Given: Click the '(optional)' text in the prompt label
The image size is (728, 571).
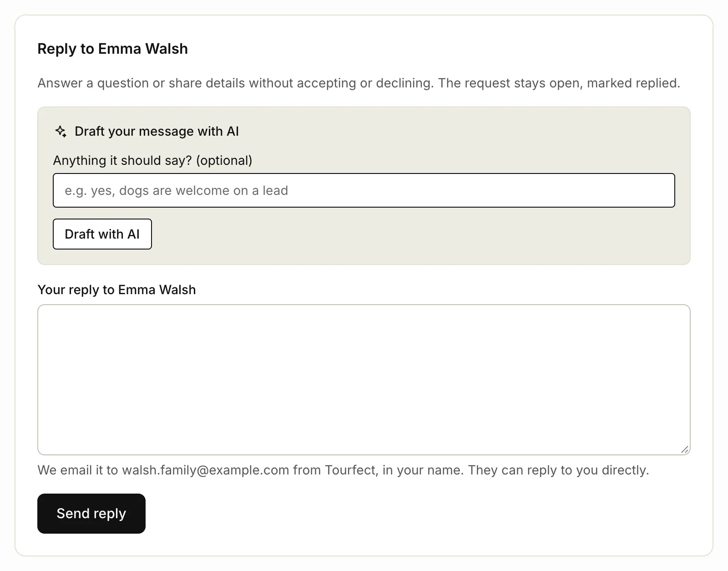Looking at the screenshot, I should pyautogui.click(x=224, y=161).
